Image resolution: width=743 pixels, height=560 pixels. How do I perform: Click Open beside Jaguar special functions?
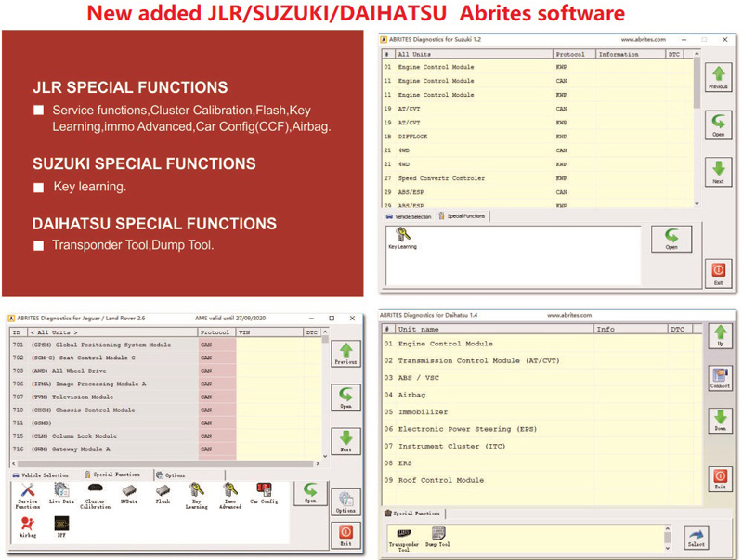pyautogui.click(x=310, y=493)
